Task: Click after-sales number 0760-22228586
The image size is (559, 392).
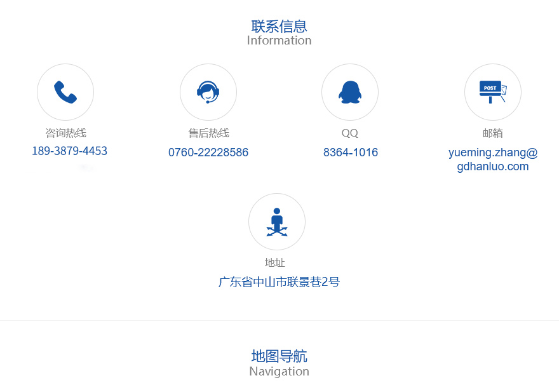Action: [208, 152]
